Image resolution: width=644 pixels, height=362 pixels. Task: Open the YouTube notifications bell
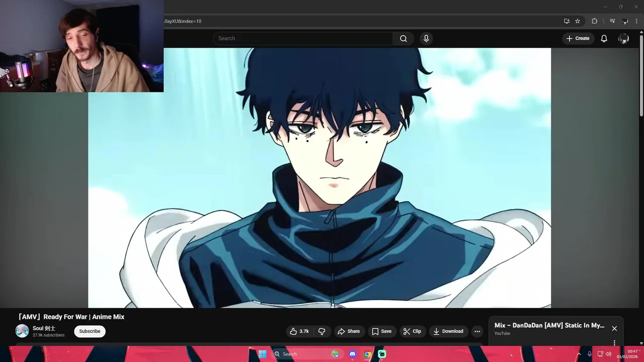604,39
